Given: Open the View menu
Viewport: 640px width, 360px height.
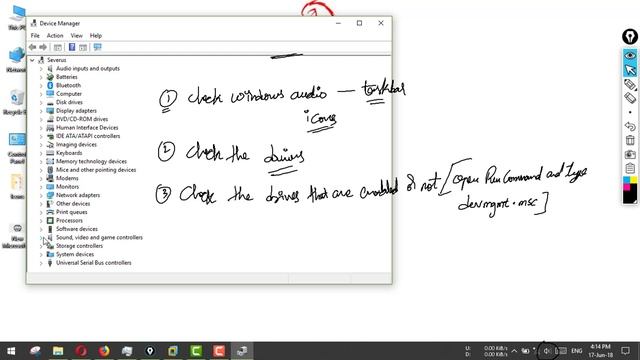Looking at the screenshot, I should [76, 36].
